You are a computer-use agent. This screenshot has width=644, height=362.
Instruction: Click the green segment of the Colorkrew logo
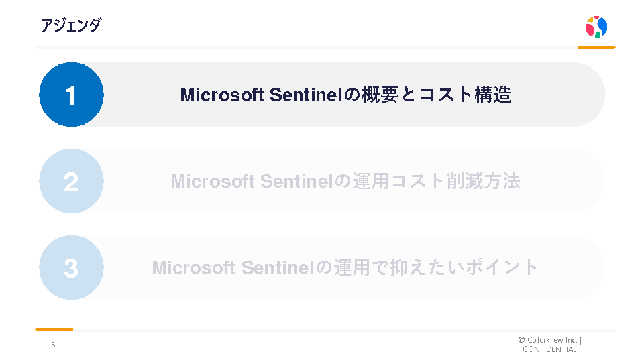click(597, 34)
